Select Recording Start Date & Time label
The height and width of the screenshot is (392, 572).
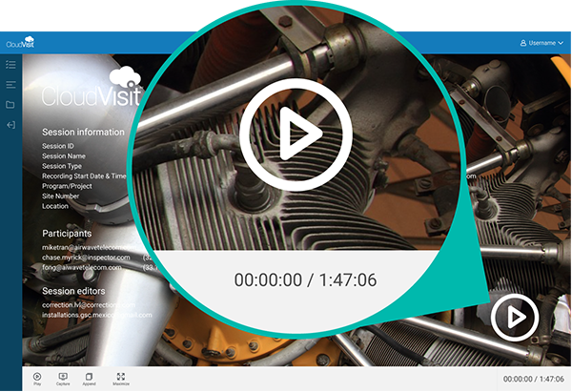pyautogui.click(x=84, y=175)
